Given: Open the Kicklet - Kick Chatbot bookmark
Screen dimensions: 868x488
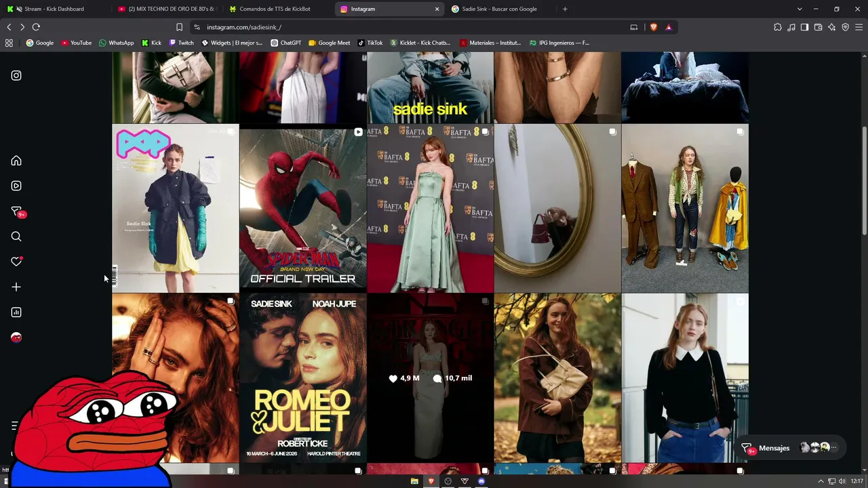Looking at the screenshot, I should pyautogui.click(x=420, y=43).
